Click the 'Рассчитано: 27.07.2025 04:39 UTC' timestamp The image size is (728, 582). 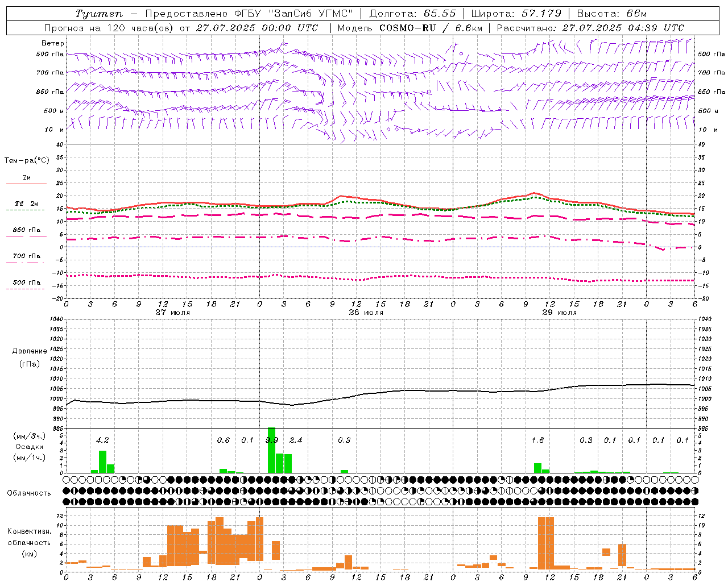tap(590, 28)
